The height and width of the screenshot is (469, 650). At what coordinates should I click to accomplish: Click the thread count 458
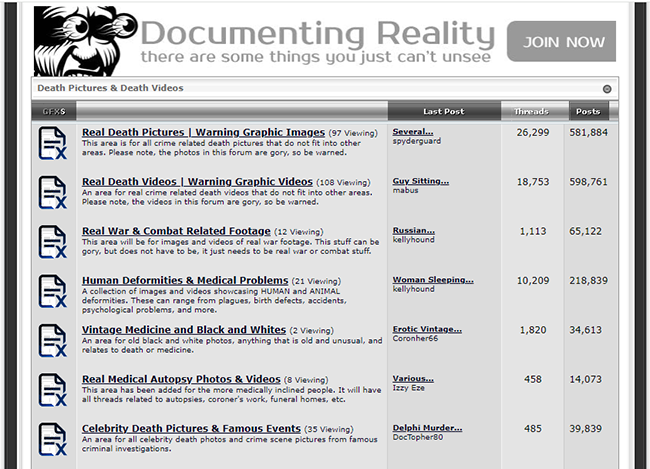(x=533, y=379)
